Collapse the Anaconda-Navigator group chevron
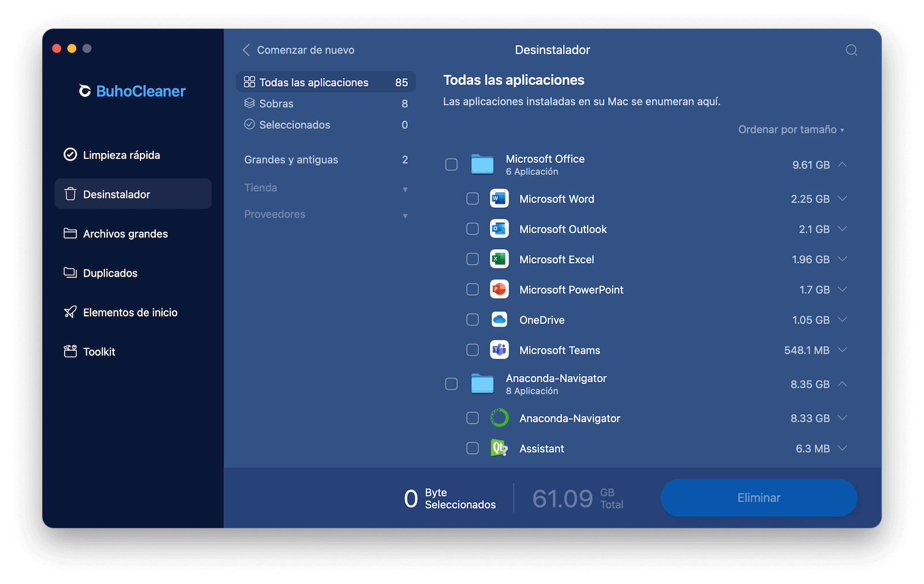This screenshot has height=584, width=924. point(843,384)
